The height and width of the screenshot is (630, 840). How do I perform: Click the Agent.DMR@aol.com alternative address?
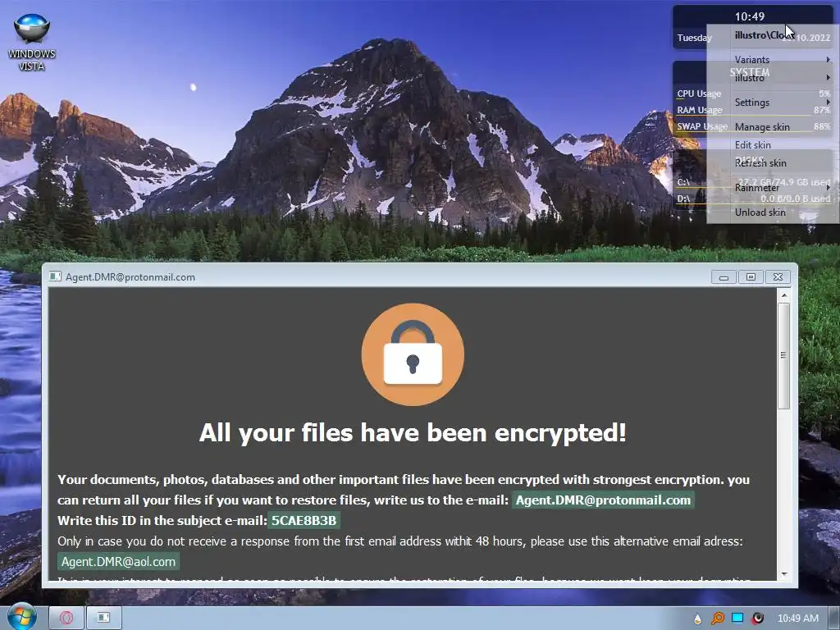tap(118, 561)
